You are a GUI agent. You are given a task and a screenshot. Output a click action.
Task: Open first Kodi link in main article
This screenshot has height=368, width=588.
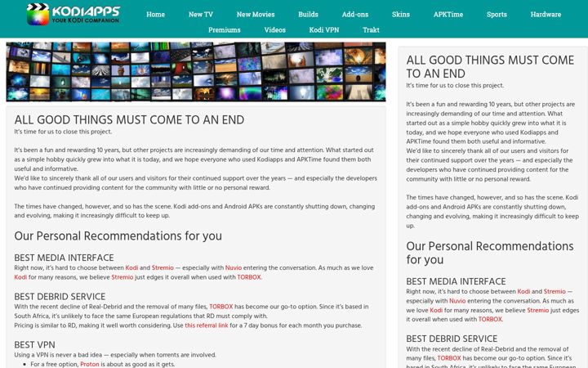(131, 267)
